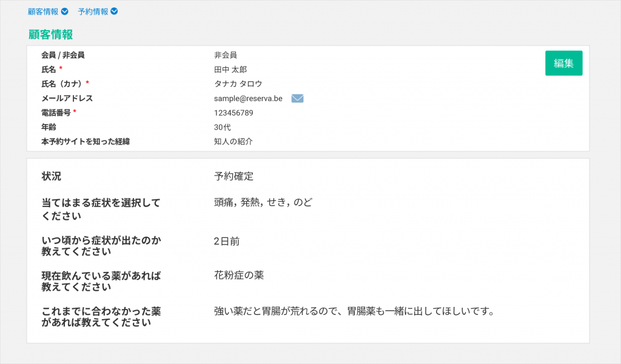Select the answer about 胃腸薬 request
This screenshot has height=364, width=621.
(354, 311)
